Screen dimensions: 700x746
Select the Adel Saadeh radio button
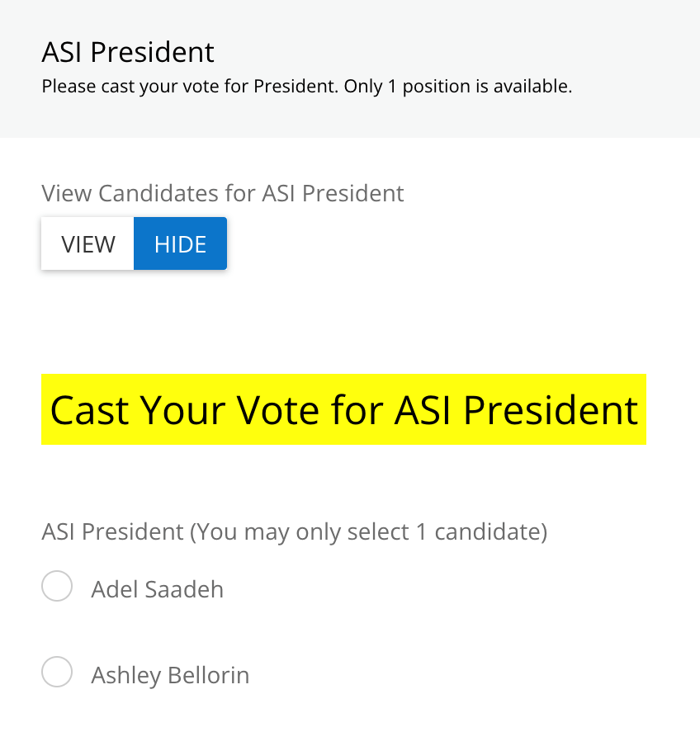(57, 586)
